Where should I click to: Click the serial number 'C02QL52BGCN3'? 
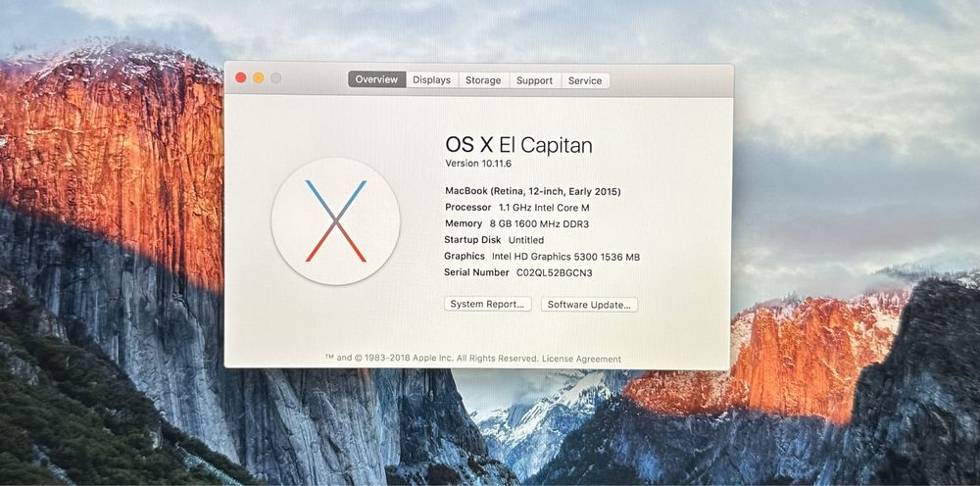[x=555, y=273]
